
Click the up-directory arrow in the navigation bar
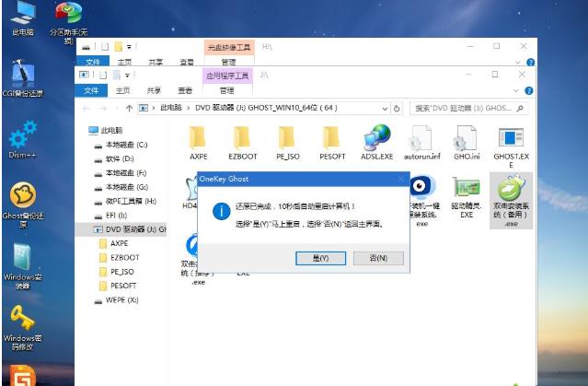pyautogui.click(x=129, y=108)
